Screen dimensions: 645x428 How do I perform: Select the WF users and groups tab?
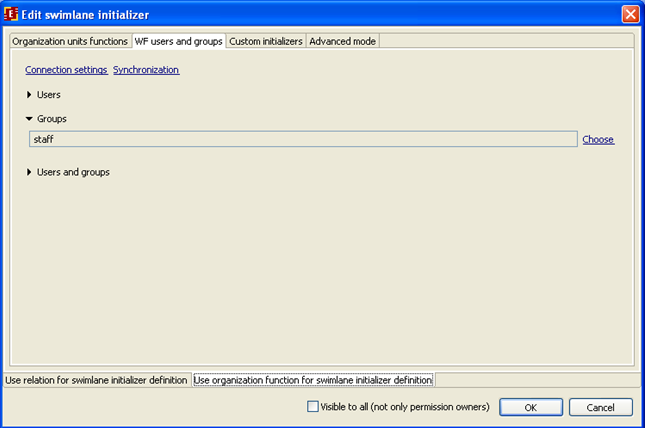178,41
